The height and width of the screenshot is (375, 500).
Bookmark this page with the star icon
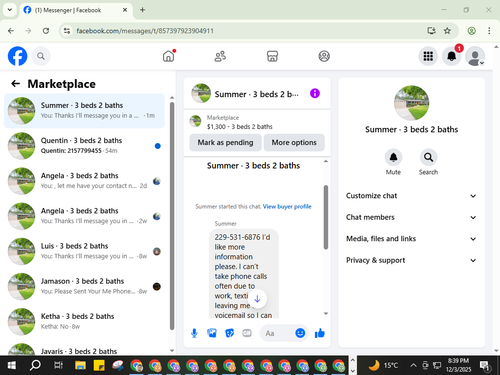(x=447, y=31)
